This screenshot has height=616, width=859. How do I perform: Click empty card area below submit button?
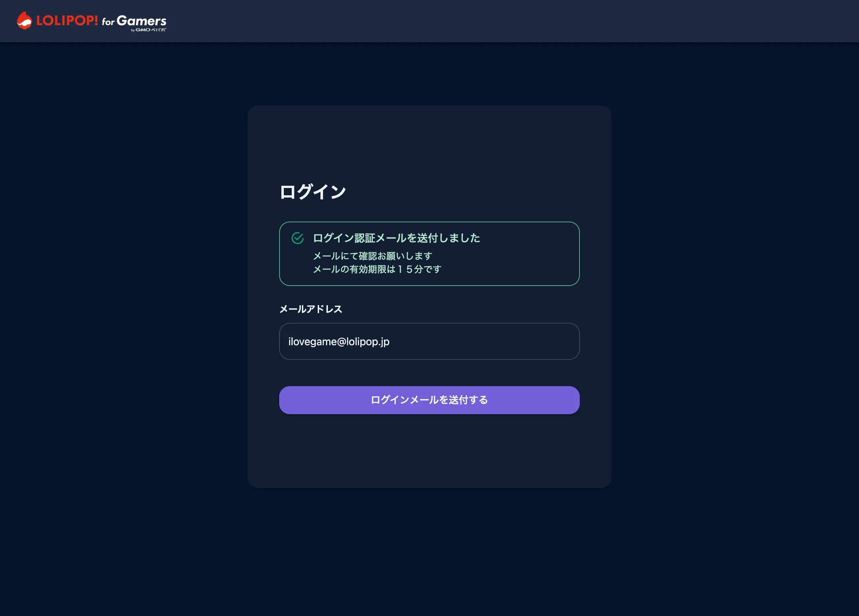(429, 451)
